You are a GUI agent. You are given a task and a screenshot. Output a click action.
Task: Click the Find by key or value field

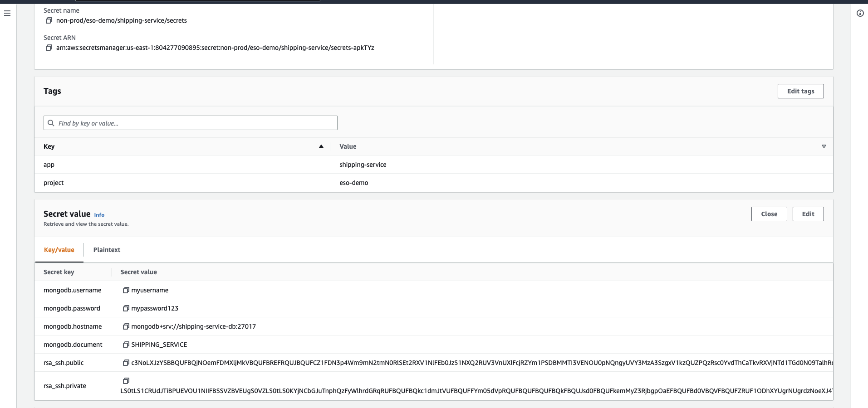[190, 123]
